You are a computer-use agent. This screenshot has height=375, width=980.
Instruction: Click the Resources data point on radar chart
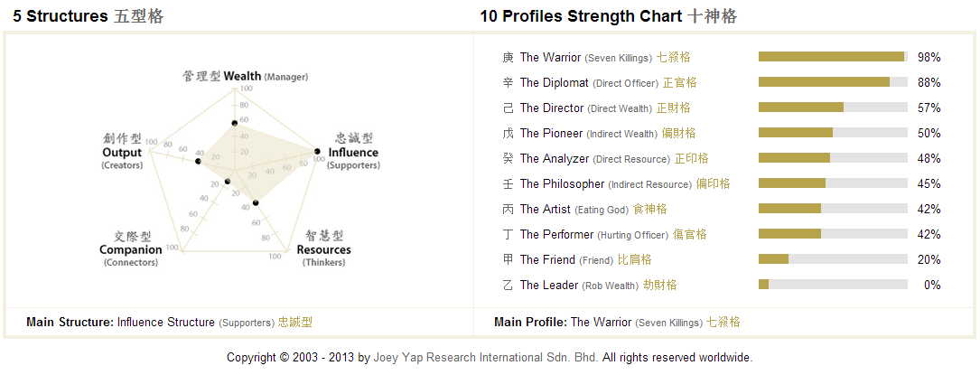256,202
